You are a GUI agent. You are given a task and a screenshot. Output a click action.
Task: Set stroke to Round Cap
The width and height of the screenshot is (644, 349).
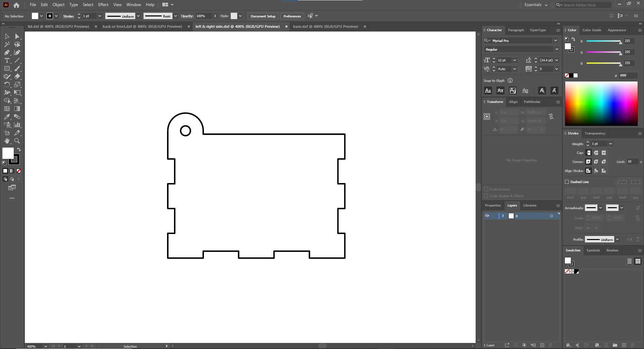click(596, 153)
